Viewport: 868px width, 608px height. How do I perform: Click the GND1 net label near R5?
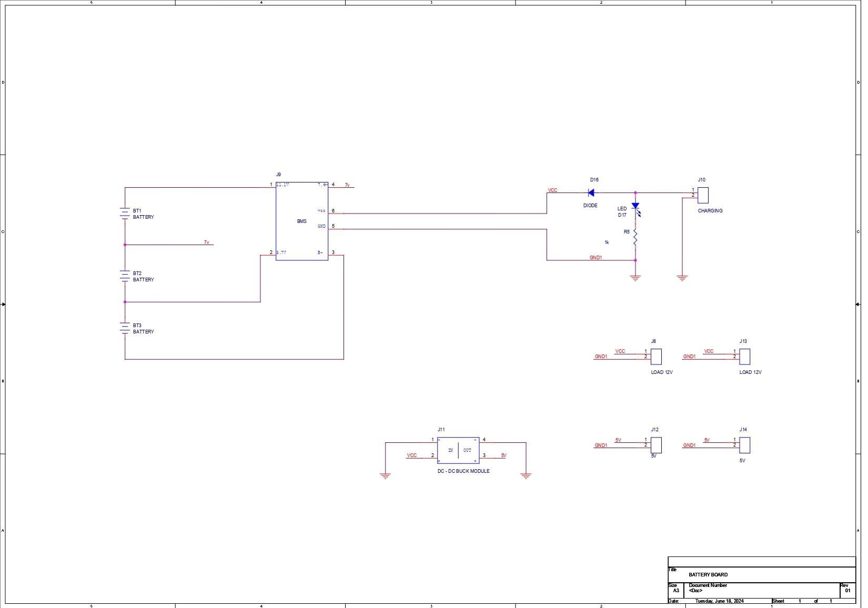(x=596, y=258)
